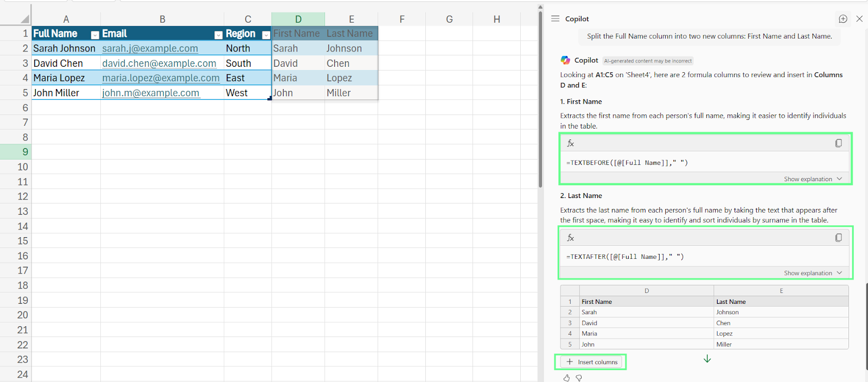Image resolution: width=868 pixels, height=382 pixels.
Task: Close the Copilot pane
Action: click(859, 19)
